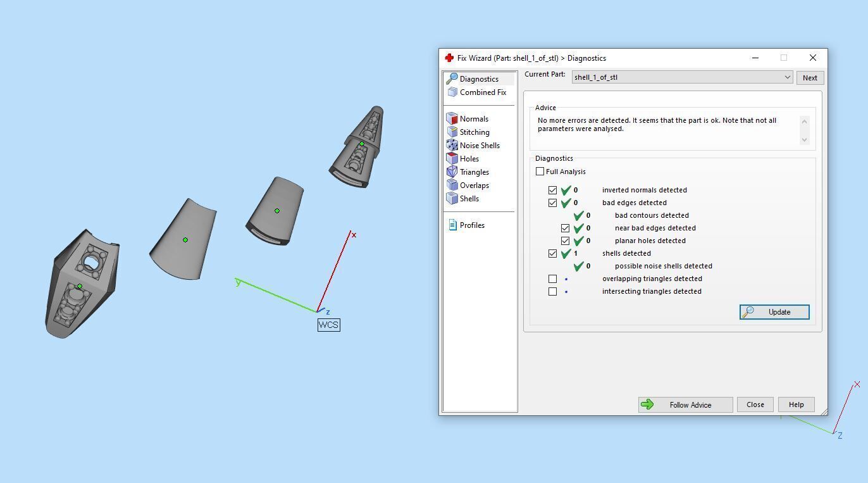Click the Overlaps icon in sidebar
868x483 pixels.
point(452,185)
